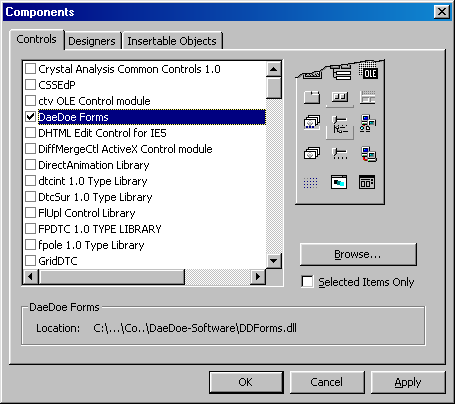Select the tree view lines icon in toolbox
Screen dimensions: 455x404
pos(340,124)
